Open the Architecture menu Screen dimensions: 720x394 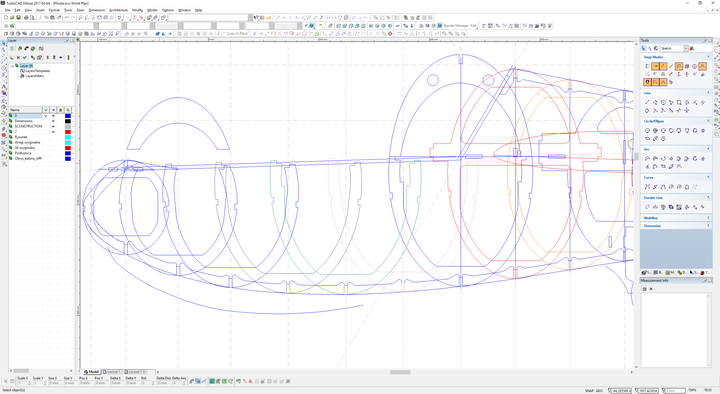pyautogui.click(x=118, y=10)
